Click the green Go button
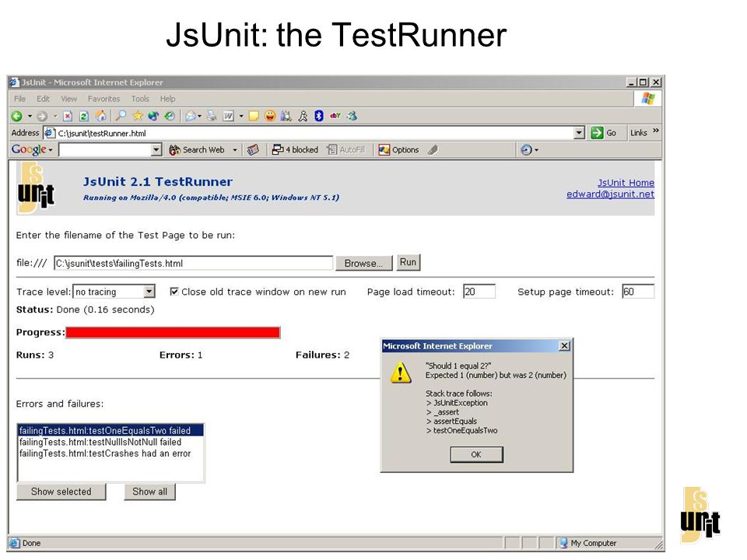 click(604, 133)
